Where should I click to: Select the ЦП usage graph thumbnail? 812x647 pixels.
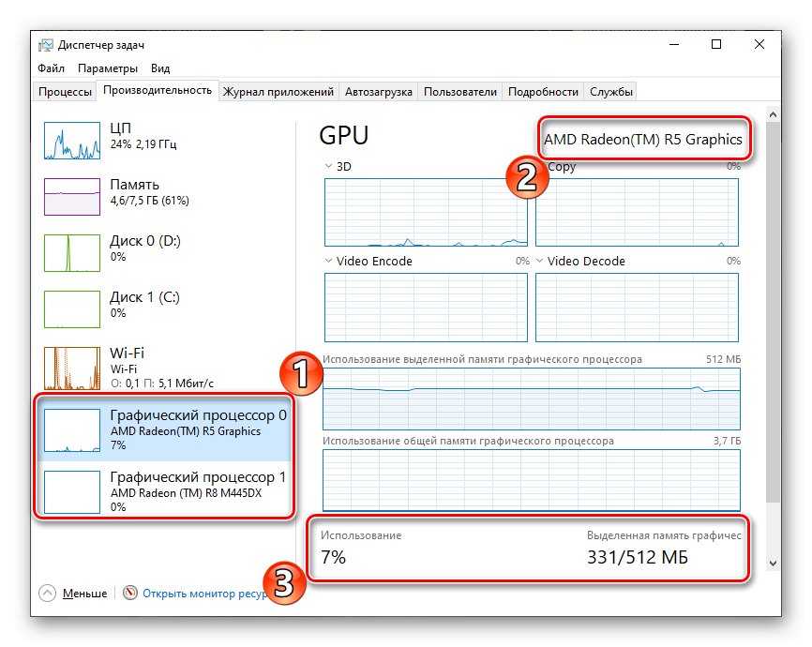[x=71, y=140]
